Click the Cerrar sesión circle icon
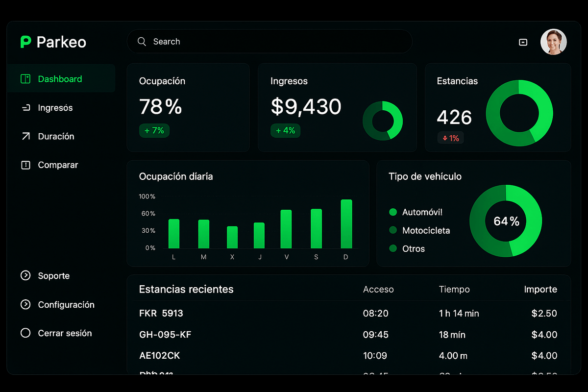 point(24,333)
